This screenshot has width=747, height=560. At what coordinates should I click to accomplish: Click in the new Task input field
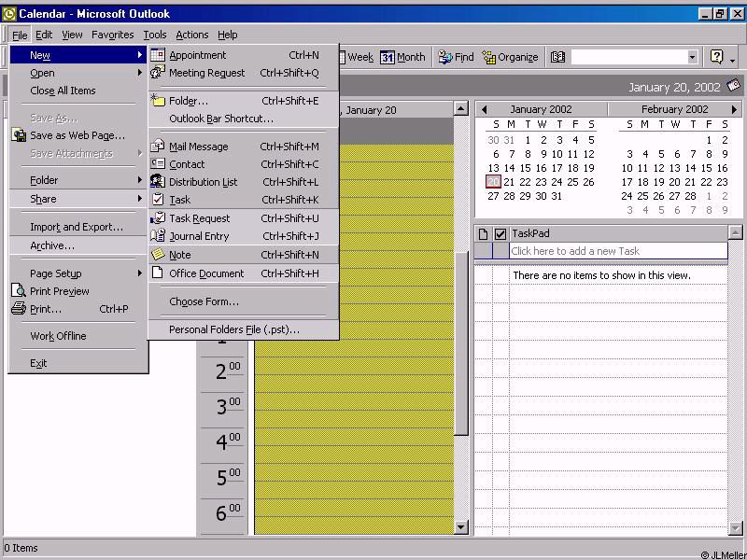[x=616, y=251]
